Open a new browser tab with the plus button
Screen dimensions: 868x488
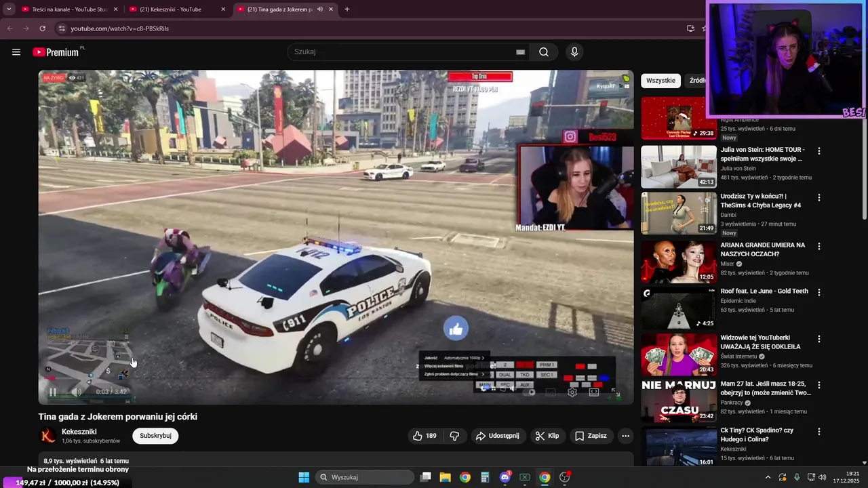click(347, 9)
